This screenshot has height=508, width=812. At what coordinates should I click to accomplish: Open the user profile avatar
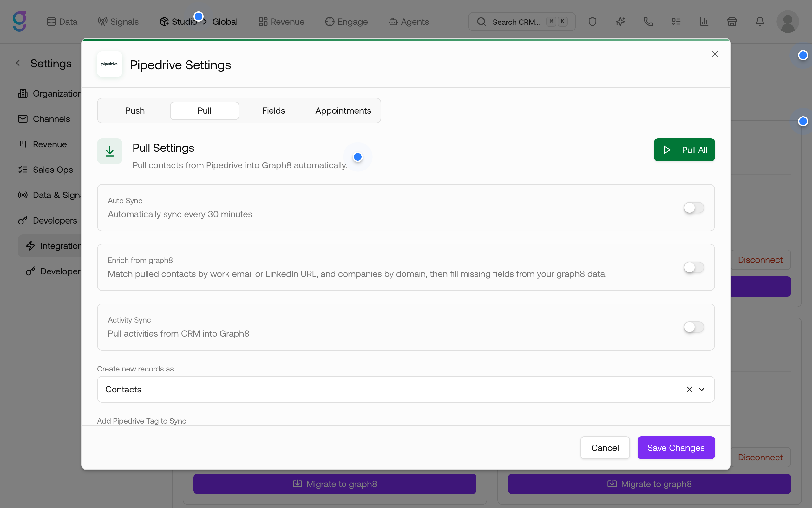coord(788,22)
